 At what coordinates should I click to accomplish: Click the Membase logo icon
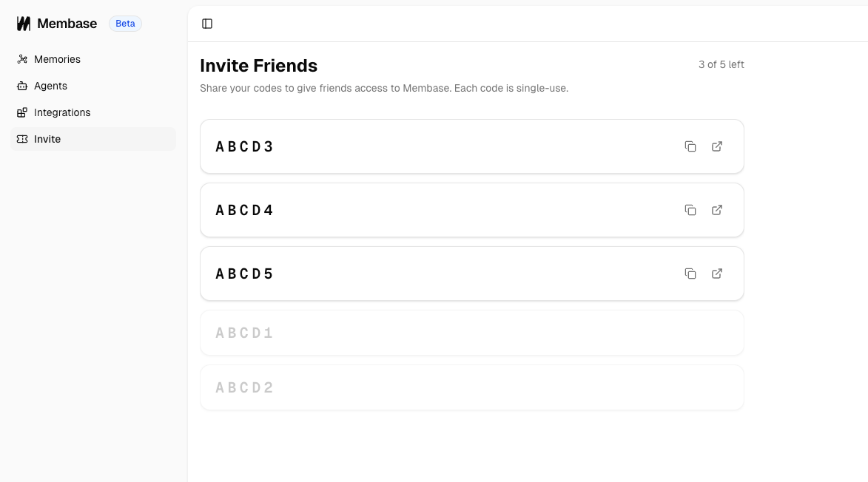23,23
